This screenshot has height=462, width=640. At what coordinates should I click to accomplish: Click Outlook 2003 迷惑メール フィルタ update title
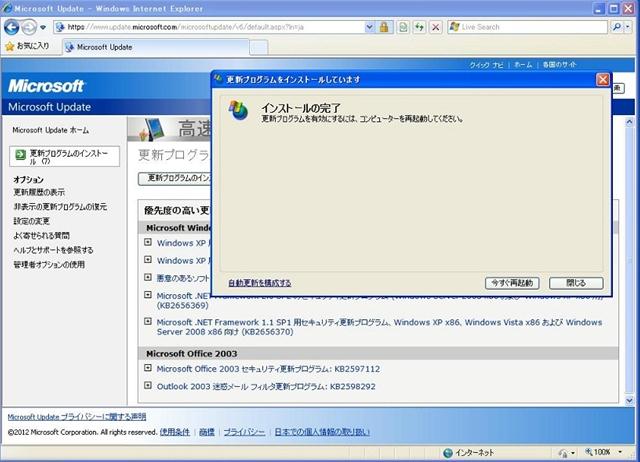266,386
